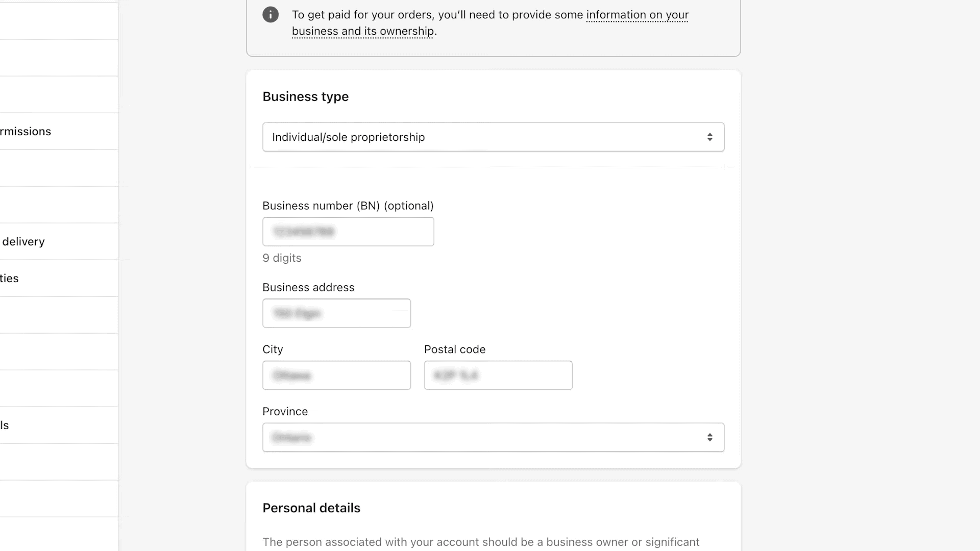Click the Province dropdown arrows icon
The height and width of the screenshot is (551, 980).
pyautogui.click(x=710, y=437)
